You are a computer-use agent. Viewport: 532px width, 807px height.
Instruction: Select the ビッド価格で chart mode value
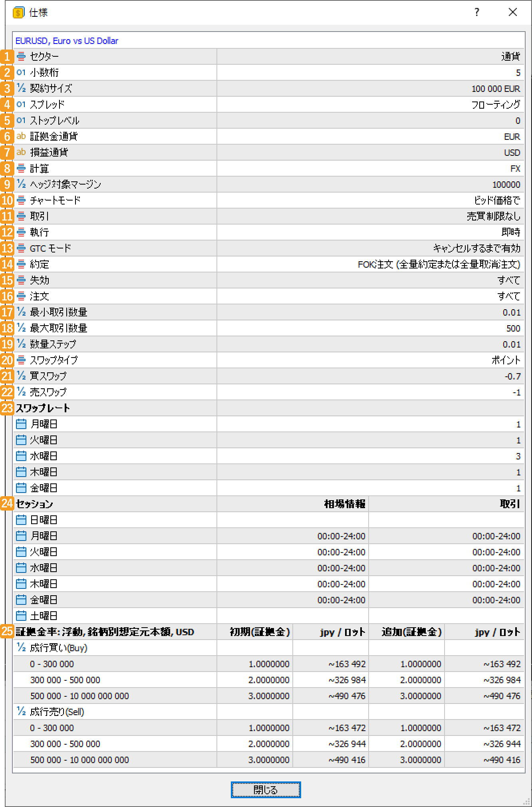click(497, 200)
